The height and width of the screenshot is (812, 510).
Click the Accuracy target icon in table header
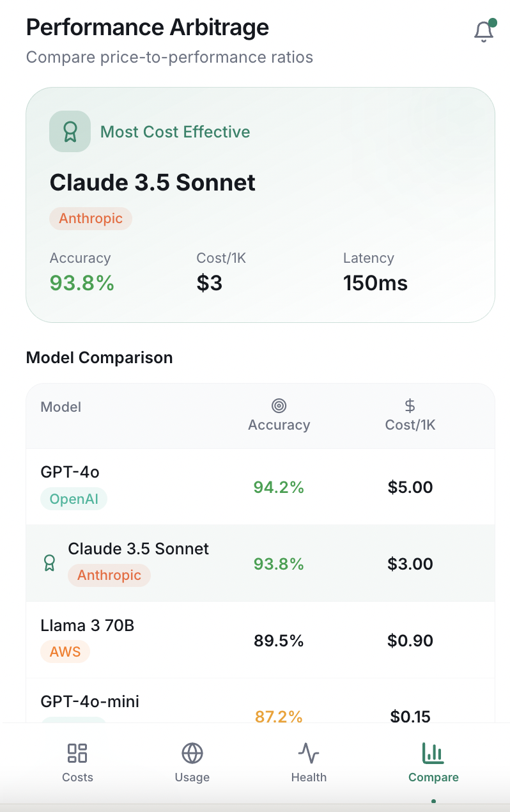pyautogui.click(x=279, y=405)
